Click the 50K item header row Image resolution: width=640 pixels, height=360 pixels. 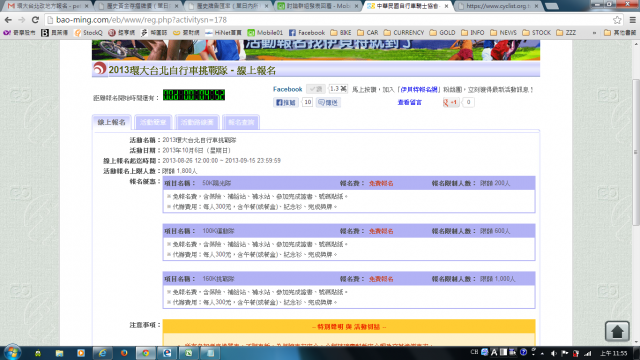tap(349, 183)
